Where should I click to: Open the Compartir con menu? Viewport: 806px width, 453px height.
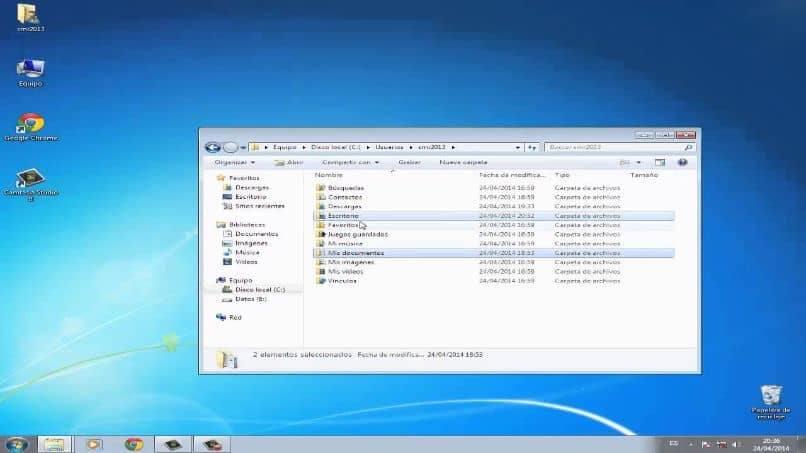tap(351, 162)
